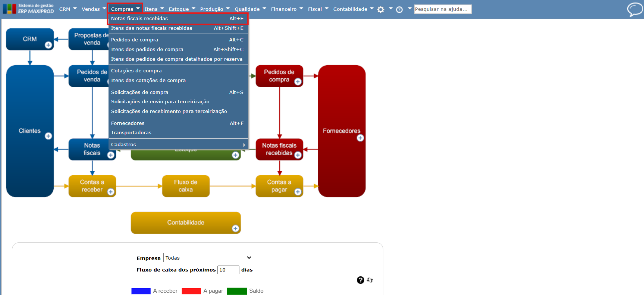Click the CRM diagram box
Viewport: 644px width, 295px height.
[30, 39]
